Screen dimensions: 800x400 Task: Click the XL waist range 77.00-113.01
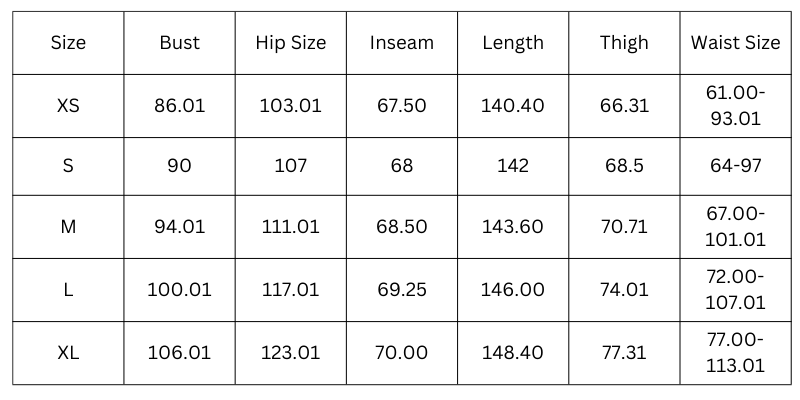pos(735,352)
